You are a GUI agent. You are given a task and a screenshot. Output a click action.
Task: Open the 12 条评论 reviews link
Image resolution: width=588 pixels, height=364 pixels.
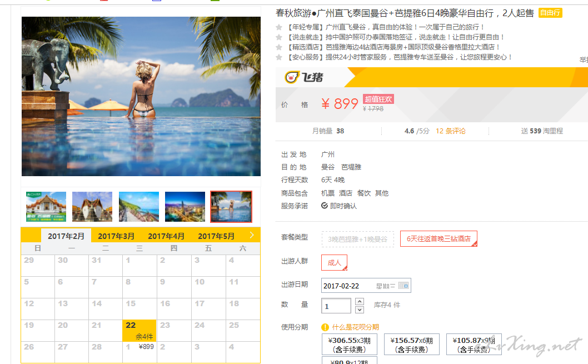coord(450,131)
